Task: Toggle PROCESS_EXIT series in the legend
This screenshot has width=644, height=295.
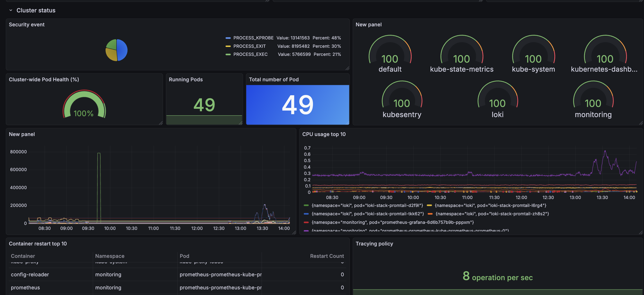Action: click(x=249, y=46)
